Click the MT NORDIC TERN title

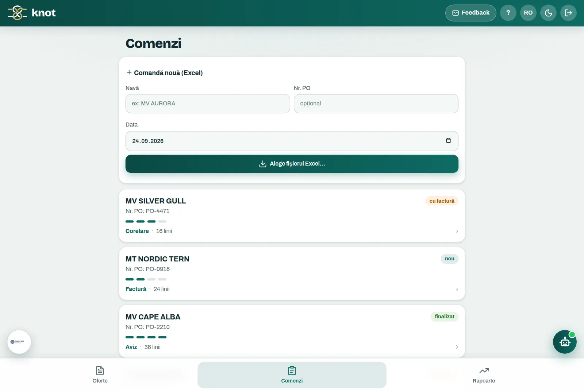pyautogui.click(x=157, y=259)
